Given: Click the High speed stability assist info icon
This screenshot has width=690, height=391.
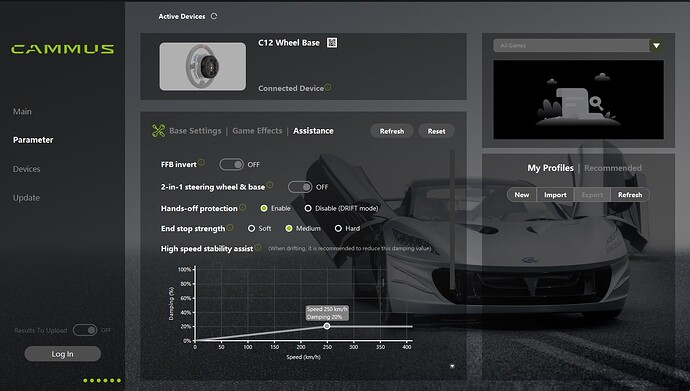Looking at the screenshot, I should [x=258, y=248].
